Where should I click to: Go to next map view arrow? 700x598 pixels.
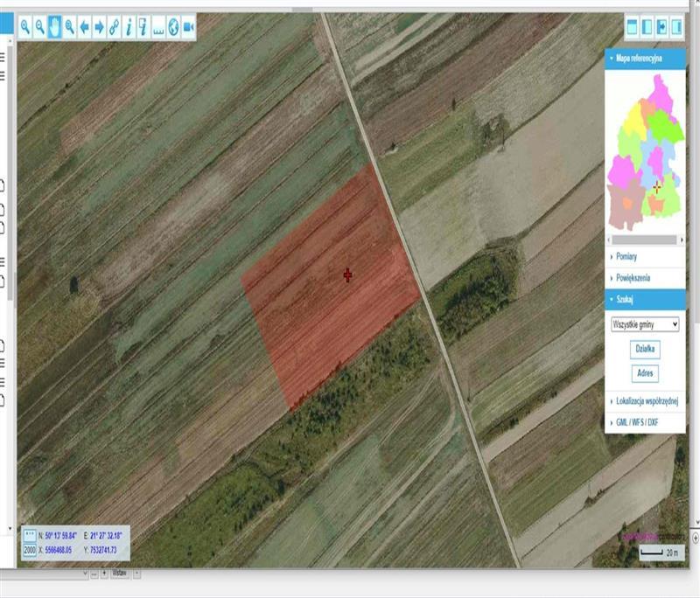pos(99,27)
